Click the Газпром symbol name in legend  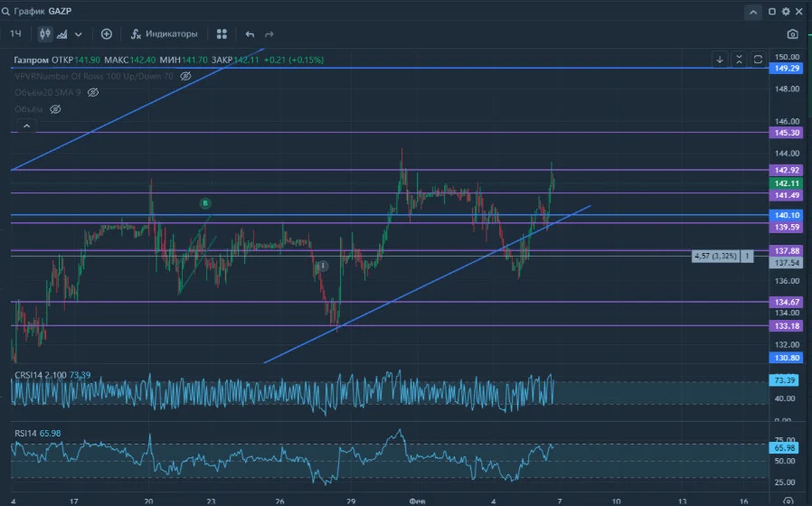tap(31, 60)
